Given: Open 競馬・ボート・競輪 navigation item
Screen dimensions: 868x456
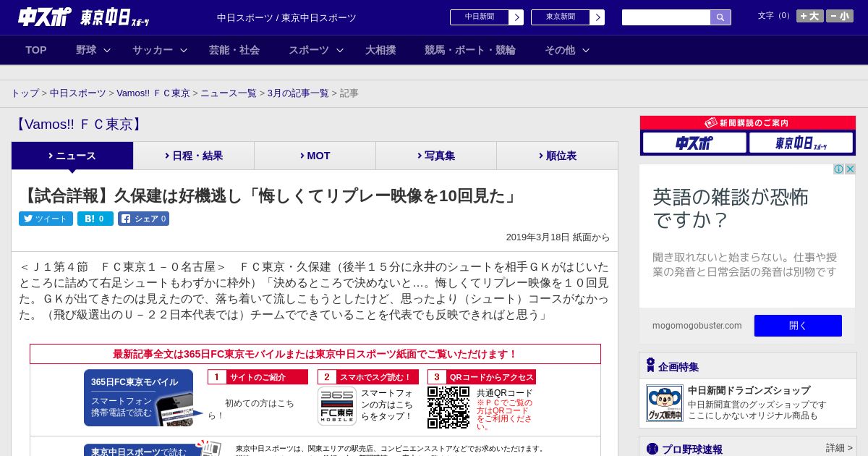Looking at the screenshot, I should [x=470, y=50].
